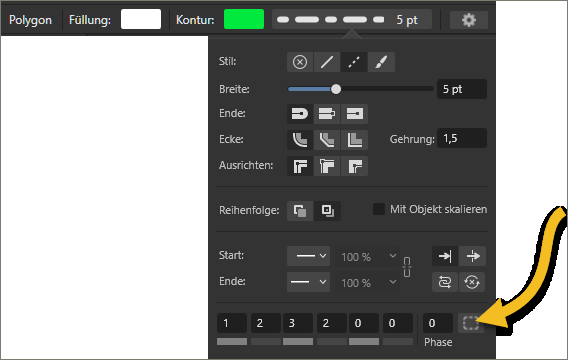Click the fifth dash pattern field, value 0

coord(364,323)
